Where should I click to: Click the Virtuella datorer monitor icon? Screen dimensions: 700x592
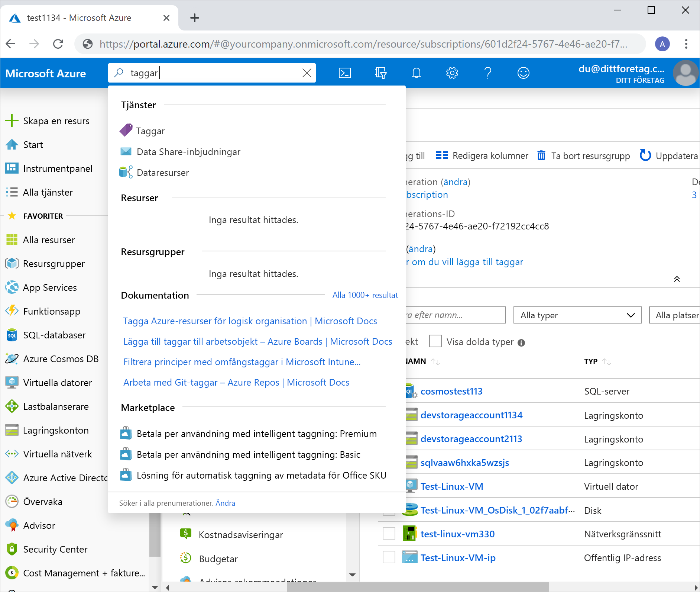pyautogui.click(x=12, y=382)
